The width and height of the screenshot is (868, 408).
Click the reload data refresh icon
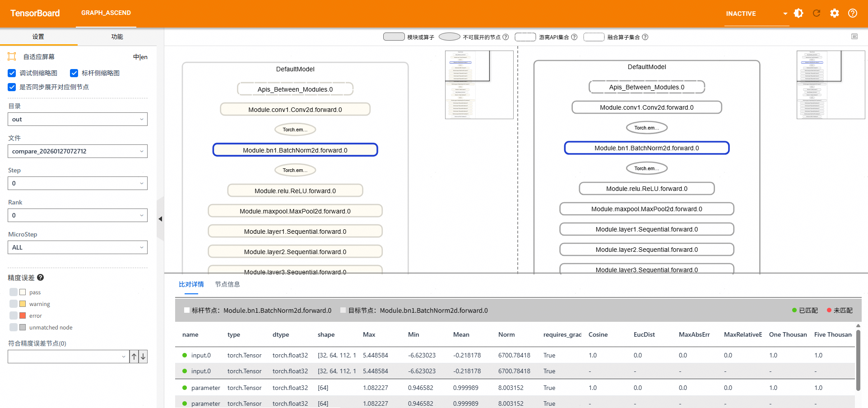click(817, 13)
